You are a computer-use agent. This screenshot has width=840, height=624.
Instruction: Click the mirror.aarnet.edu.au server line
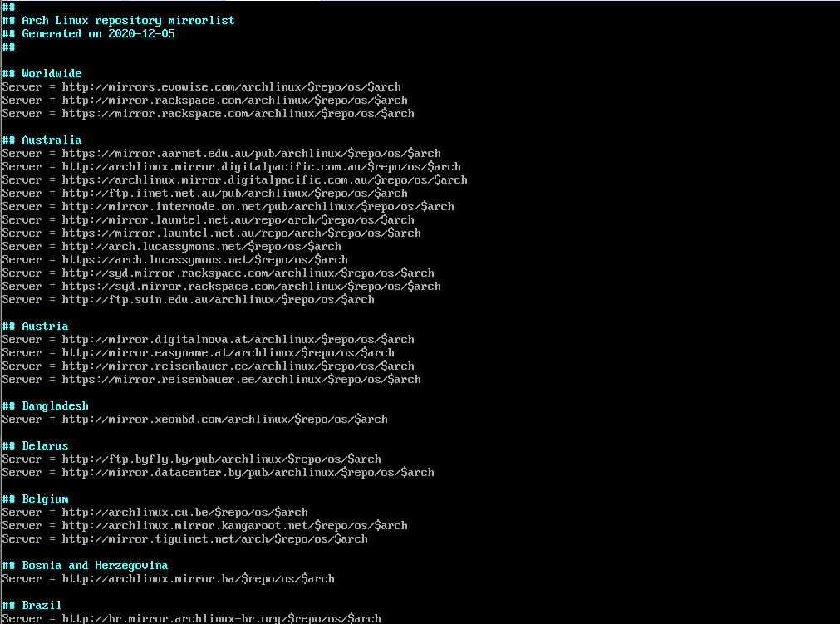(x=221, y=153)
